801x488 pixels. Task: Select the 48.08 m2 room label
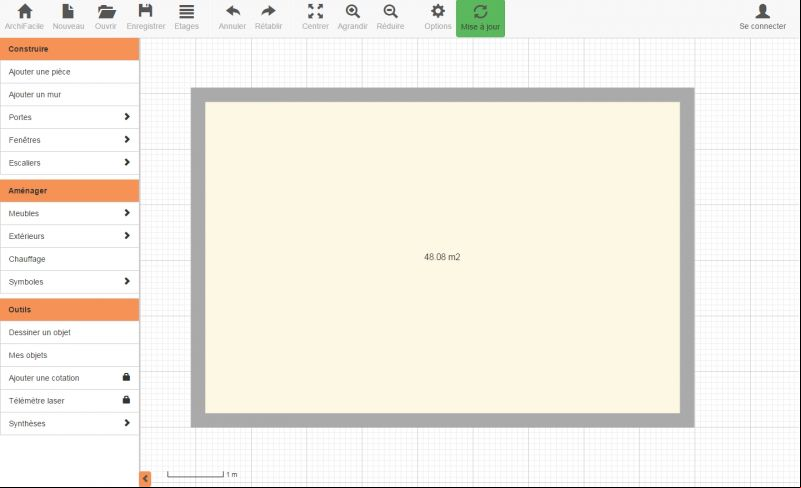coord(442,257)
